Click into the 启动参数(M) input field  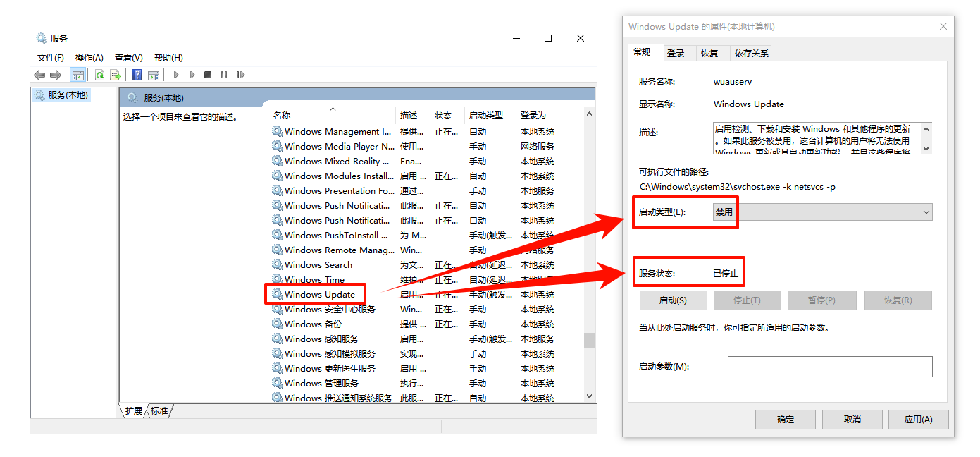(830, 367)
